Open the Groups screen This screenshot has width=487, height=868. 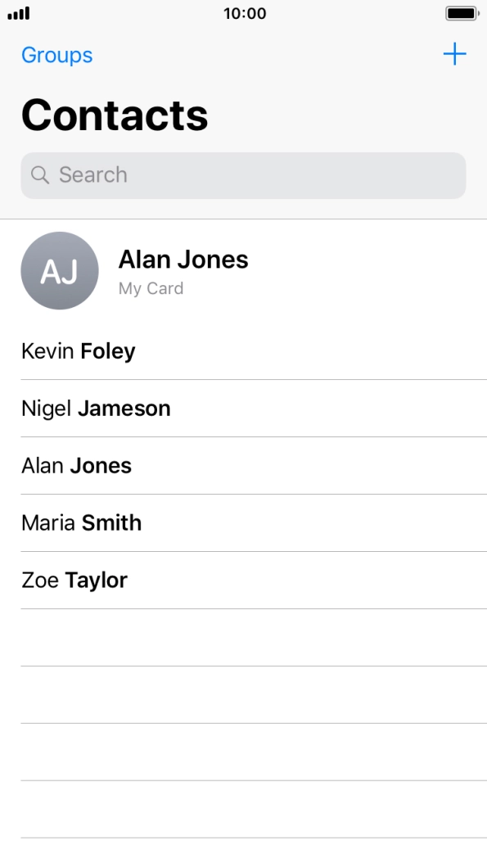tap(56, 55)
